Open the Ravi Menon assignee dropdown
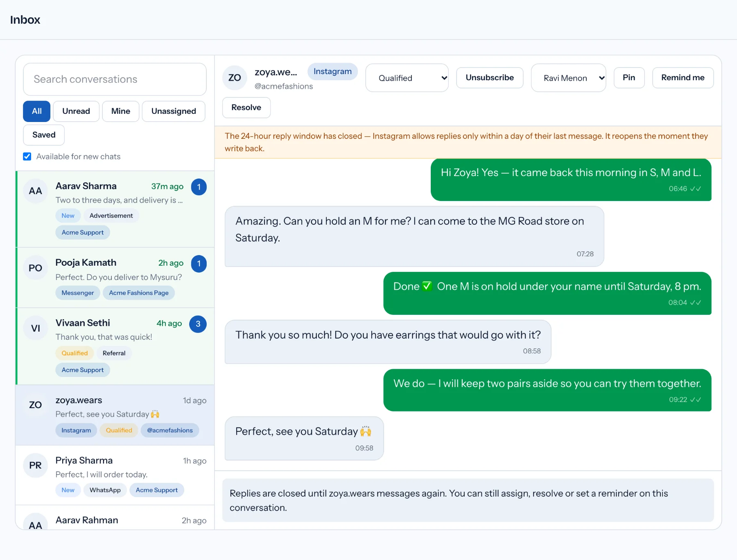 click(568, 78)
